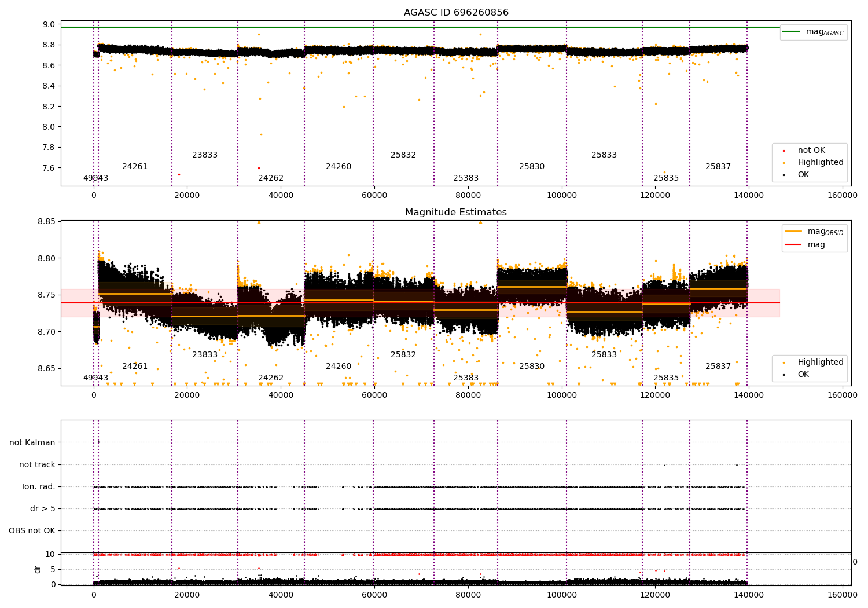Click the rotated 'dr' y-axis label

pos(38,569)
